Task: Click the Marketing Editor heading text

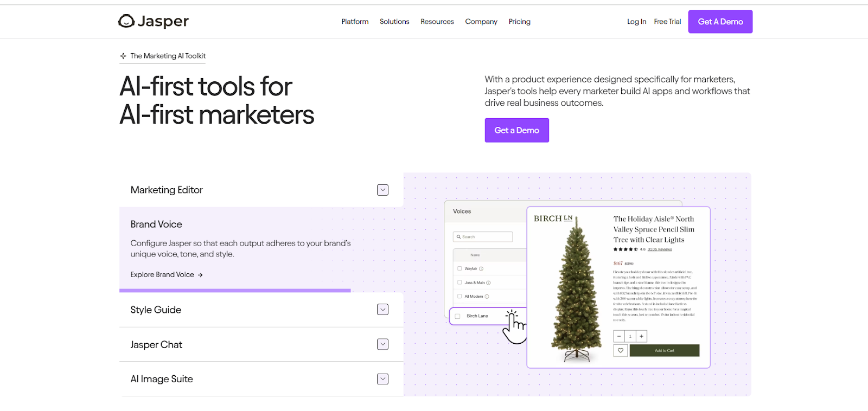Action: (167, 190)
